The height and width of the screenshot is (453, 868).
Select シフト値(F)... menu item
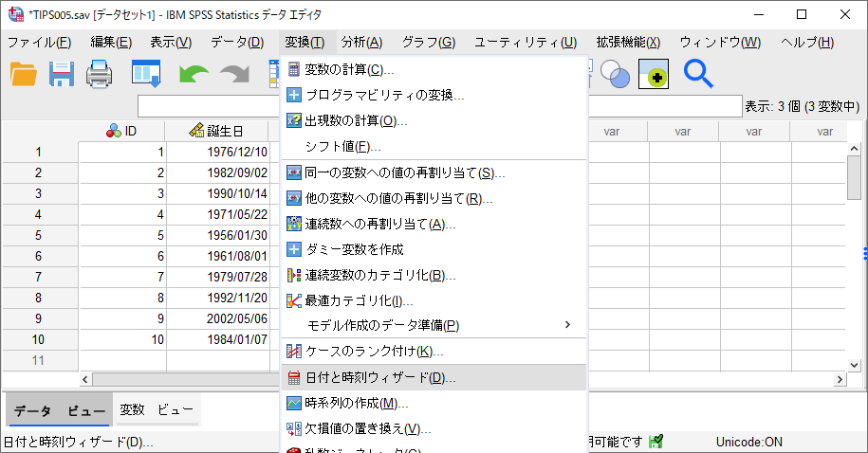(434, 147)
